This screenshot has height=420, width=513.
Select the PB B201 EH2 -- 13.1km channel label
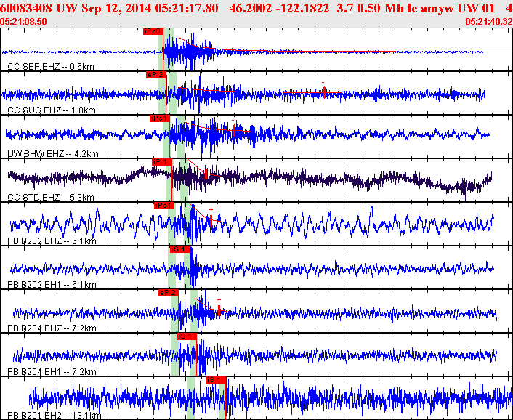pos(54,416)
